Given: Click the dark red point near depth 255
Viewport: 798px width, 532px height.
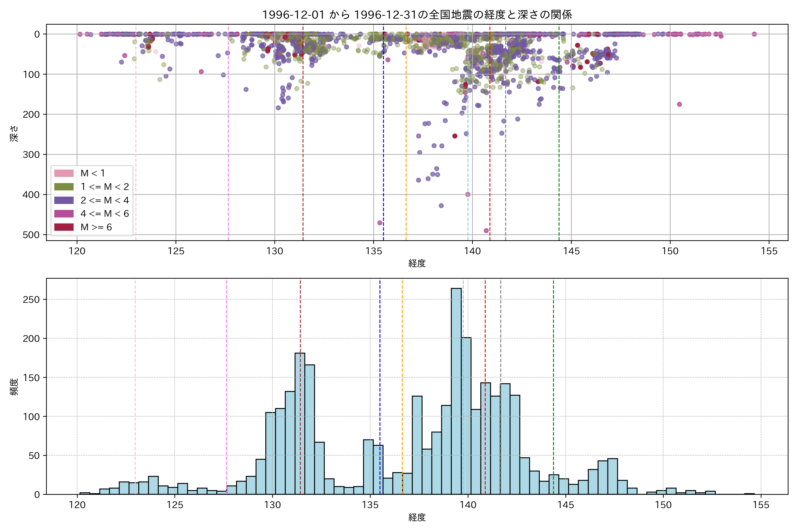Looking at the screenshot, I should (x=455, y=136).
